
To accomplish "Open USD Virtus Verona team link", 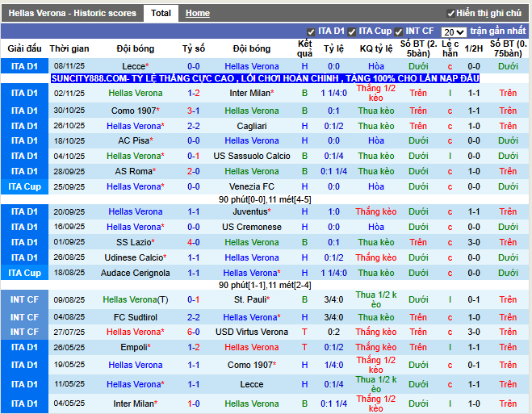I will tap(252, 332).
